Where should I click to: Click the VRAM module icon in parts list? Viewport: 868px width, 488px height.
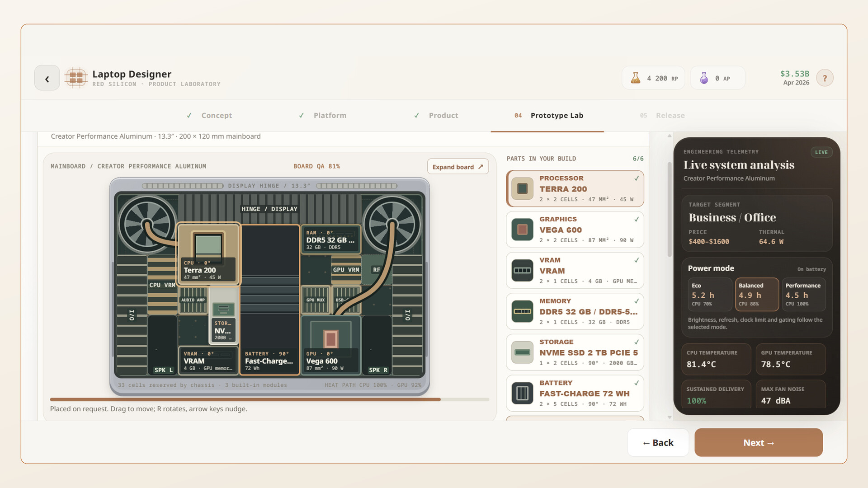tap(522, 270)
